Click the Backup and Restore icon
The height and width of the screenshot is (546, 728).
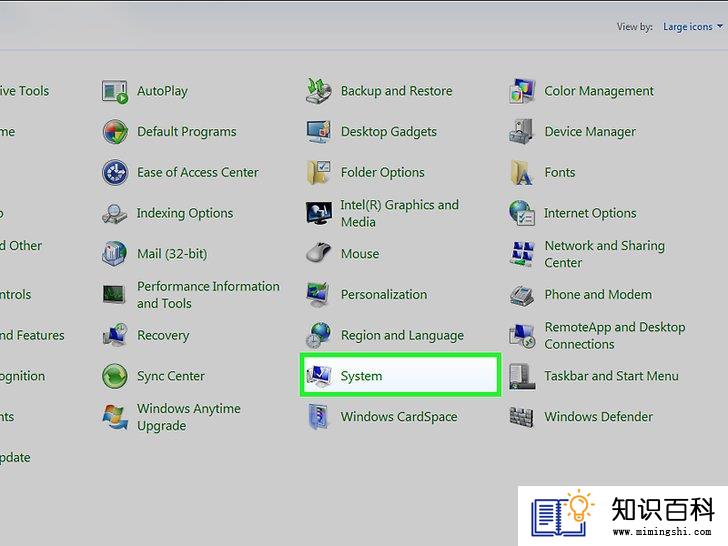click(318, 91)
